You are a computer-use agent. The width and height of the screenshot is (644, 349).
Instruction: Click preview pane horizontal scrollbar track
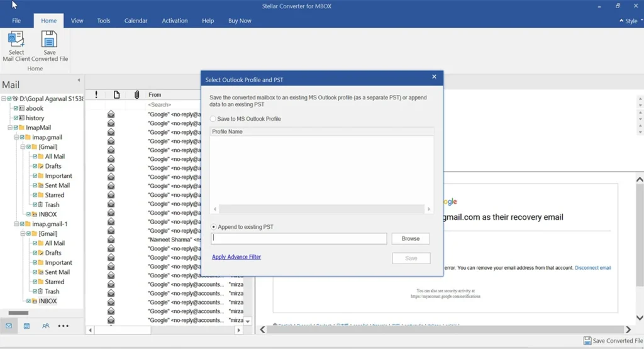[x=445, y=330]
